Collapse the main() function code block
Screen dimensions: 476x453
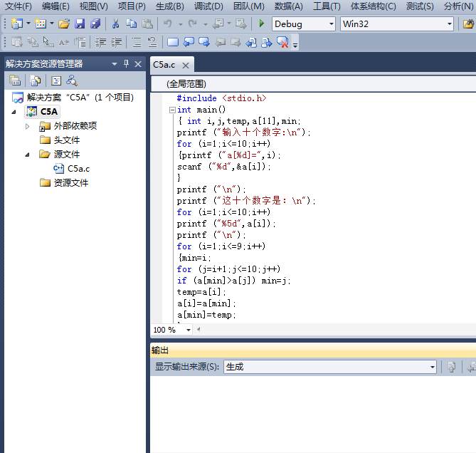171,110
